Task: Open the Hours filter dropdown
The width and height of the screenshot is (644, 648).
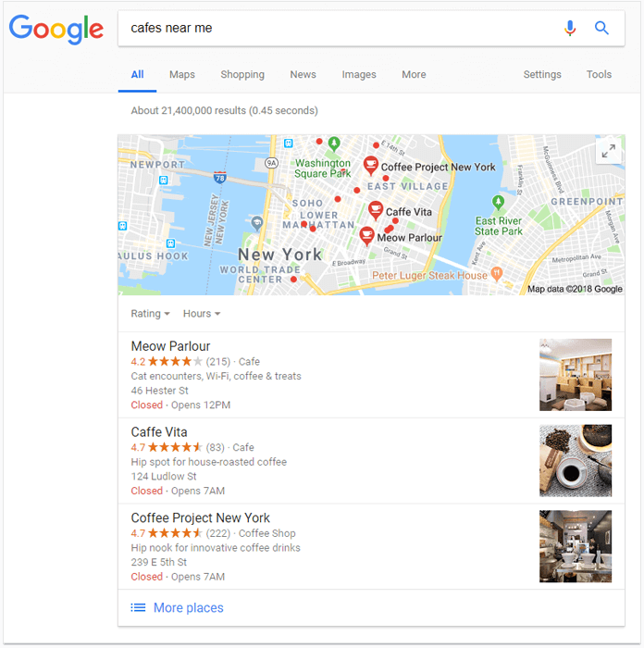Action: pyautogui.click(x=202, y=314)
